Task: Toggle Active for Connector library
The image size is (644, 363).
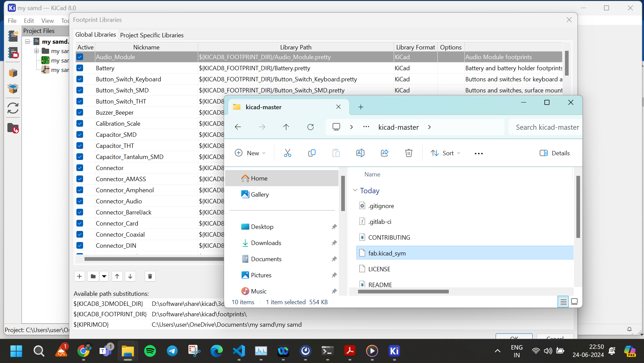Action: pyautogui.click(x=80, y=168)
